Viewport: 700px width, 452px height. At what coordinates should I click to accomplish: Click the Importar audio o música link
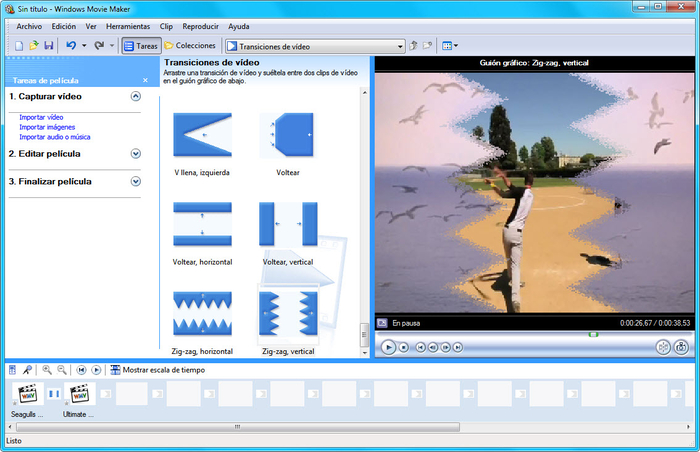click(x=54, y=137)
